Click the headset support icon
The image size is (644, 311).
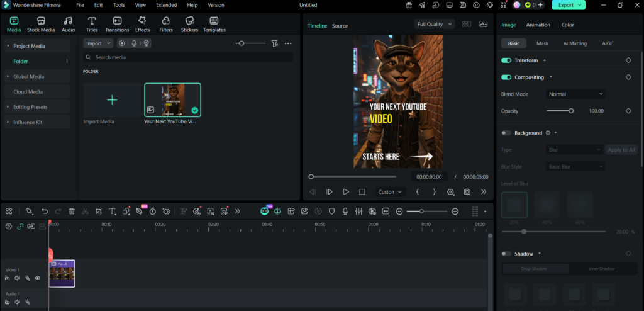click(x=490, y=5)
